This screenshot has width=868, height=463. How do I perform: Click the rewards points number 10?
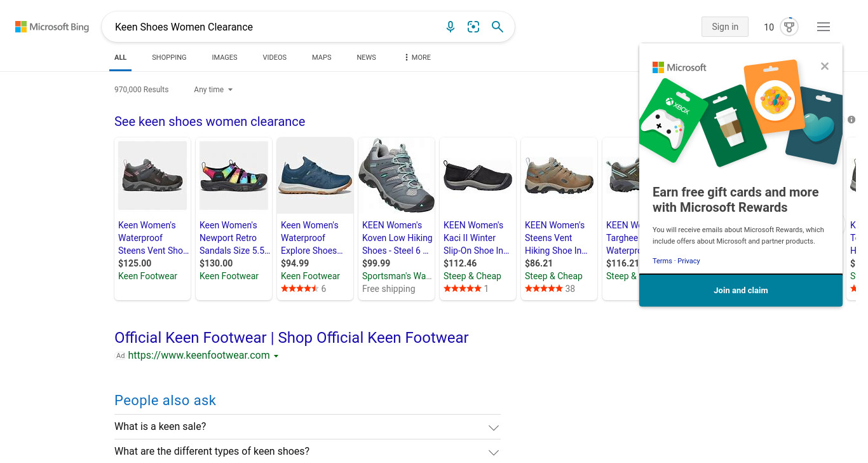pyautogui.click(x=769, y=27)
